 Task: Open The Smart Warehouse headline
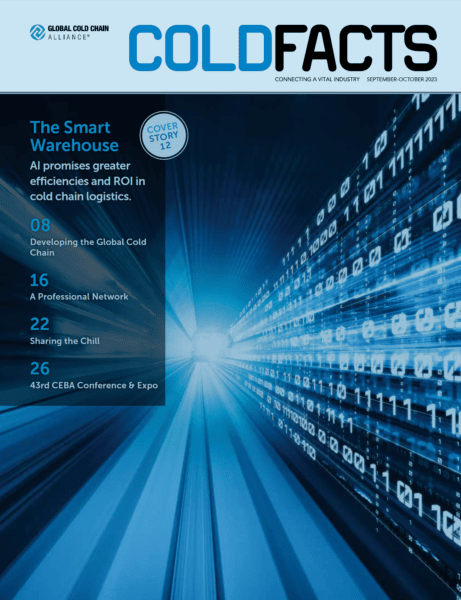coord(74,136)
